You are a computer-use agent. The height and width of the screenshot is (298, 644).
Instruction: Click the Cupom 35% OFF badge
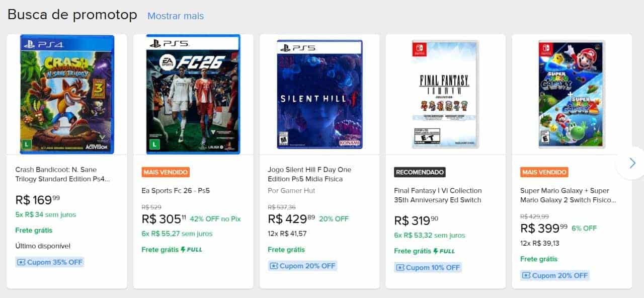[50, 262]
